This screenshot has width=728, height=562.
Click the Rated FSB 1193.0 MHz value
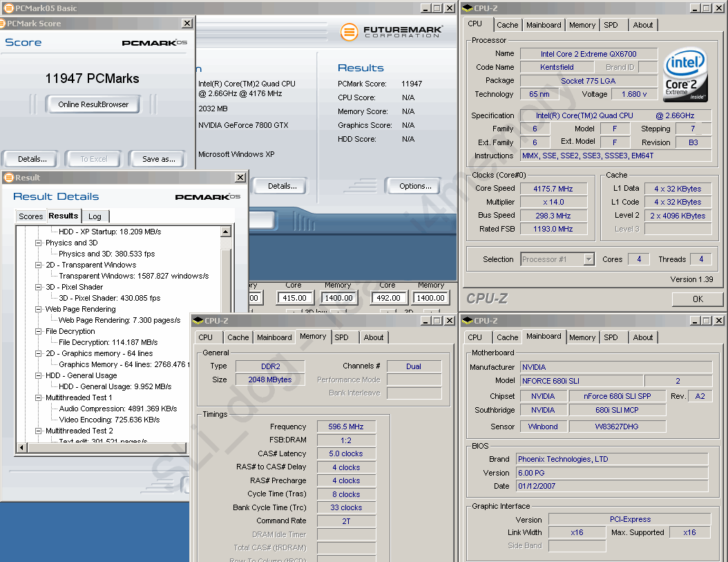tap(553, 229)
